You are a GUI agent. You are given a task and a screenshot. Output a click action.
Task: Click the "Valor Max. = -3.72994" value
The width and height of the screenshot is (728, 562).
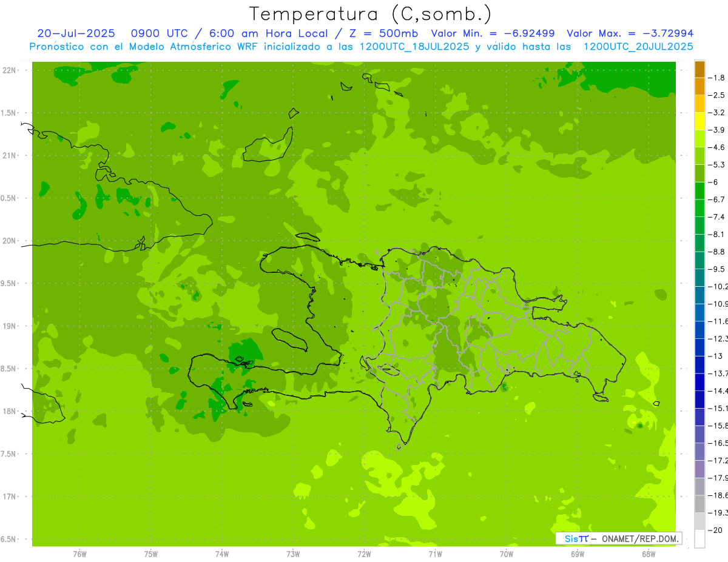[630, 33]
